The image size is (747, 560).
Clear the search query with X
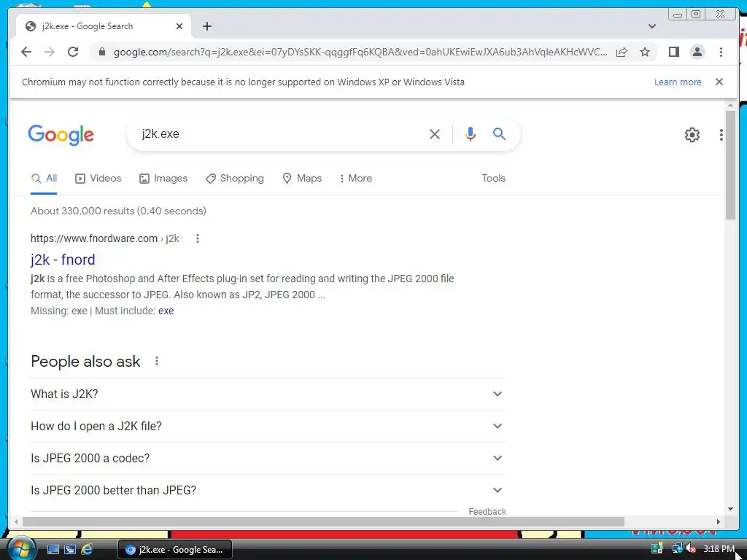tap(435, 134)
